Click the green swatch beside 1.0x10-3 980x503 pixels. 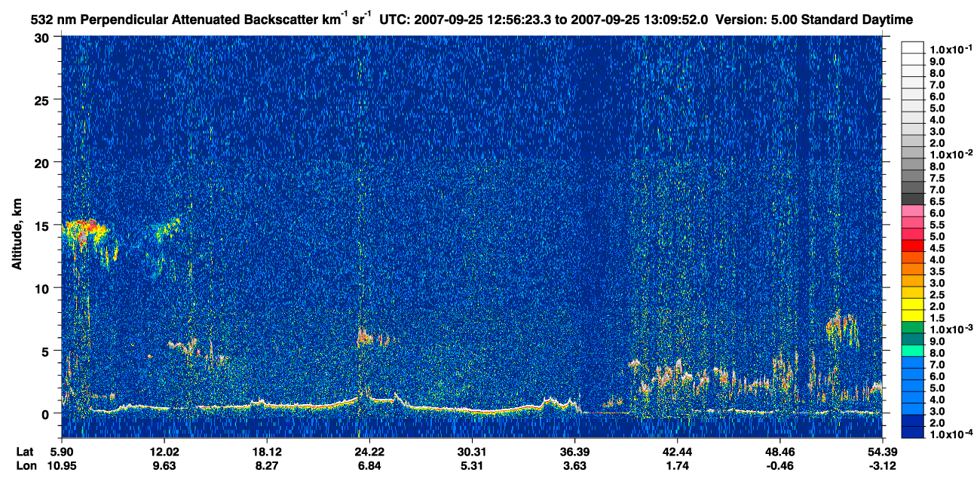click(913, 329)
